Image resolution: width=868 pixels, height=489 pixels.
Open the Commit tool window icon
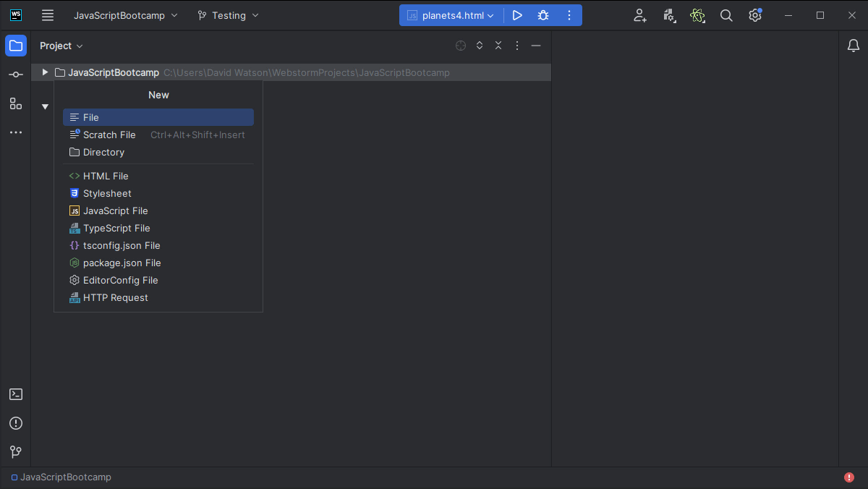[16, 75]
